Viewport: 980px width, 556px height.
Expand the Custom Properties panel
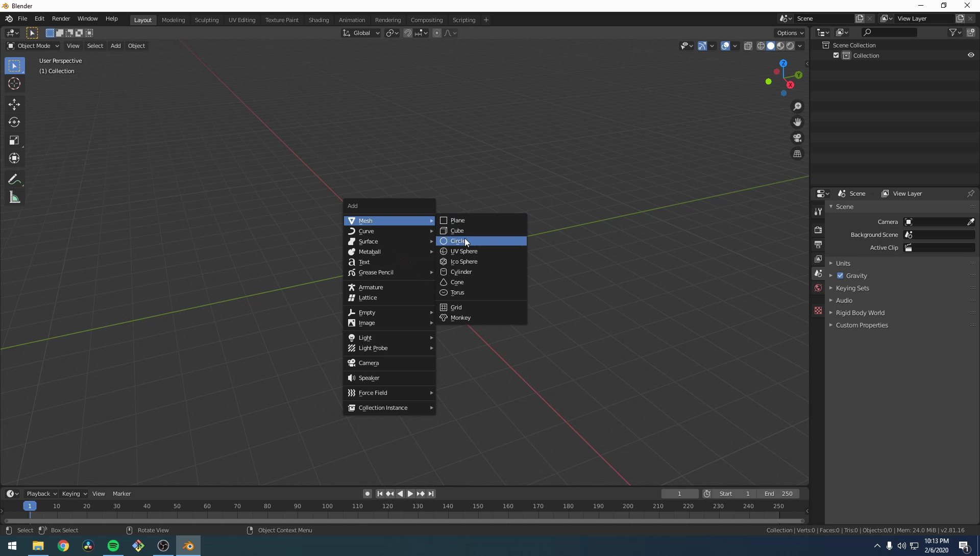pos(861,325)
